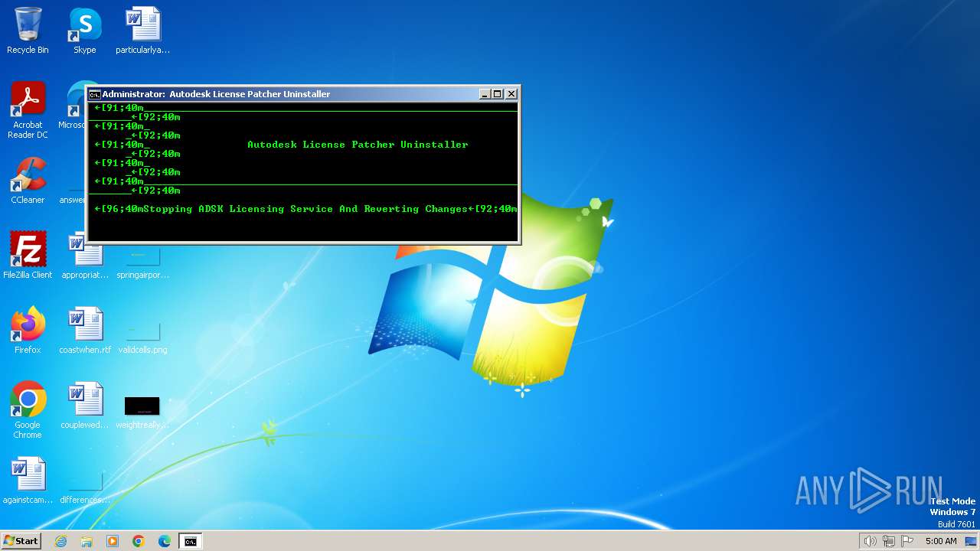This screenshot has width=980, height=551.
Task: Close the Autodesk License Patcher Uninstaller window
Action: pyautogui.click(x=511, y=94)
